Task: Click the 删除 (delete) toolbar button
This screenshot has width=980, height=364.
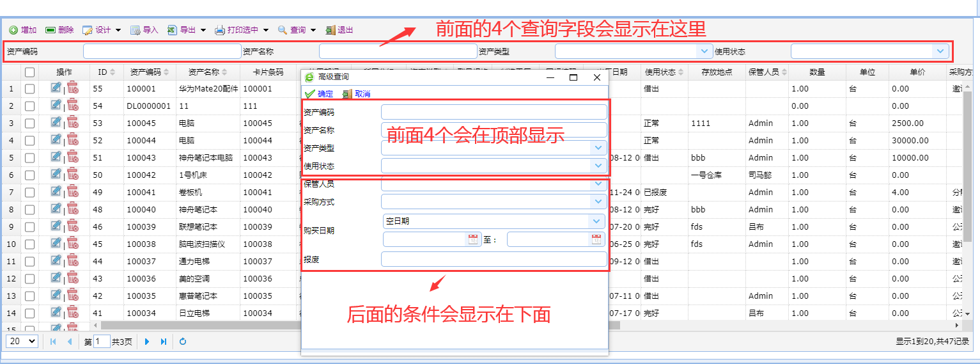Action: tap(59, 30)
